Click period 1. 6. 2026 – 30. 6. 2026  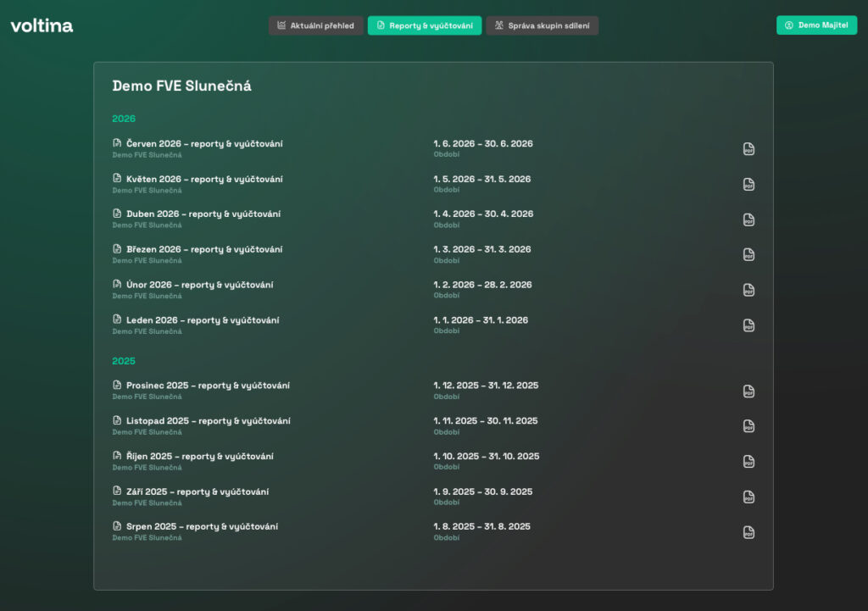tap(483, 143)
